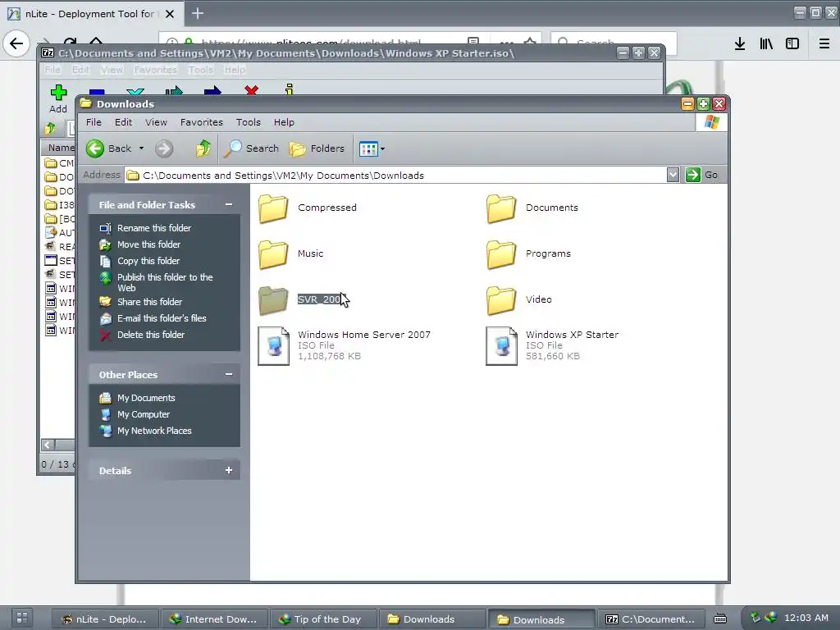Open the Back history dropdown arrow
840x630 pixels.
pos(141,148)
